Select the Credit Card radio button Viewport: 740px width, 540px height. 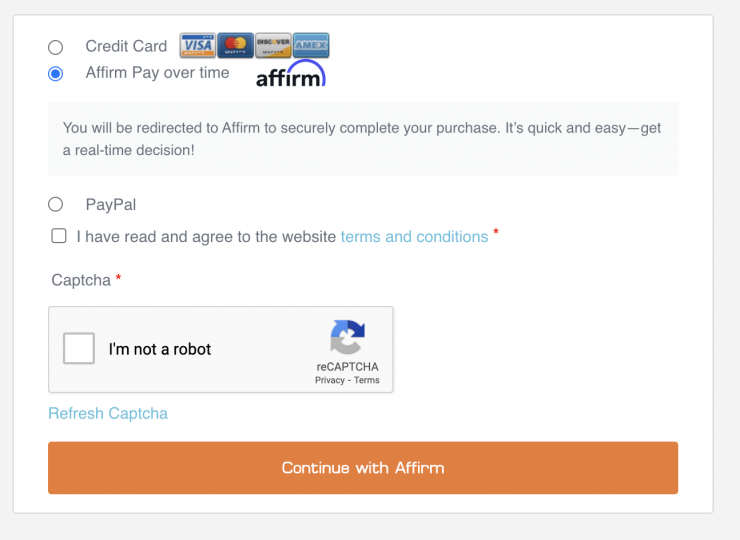tap(56, 47)
